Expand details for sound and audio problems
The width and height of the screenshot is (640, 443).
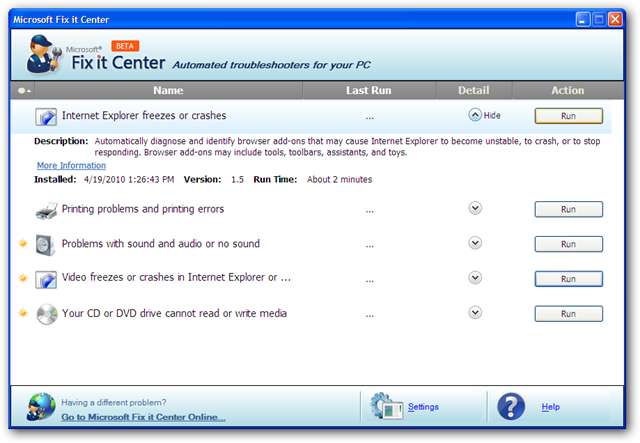476,243
